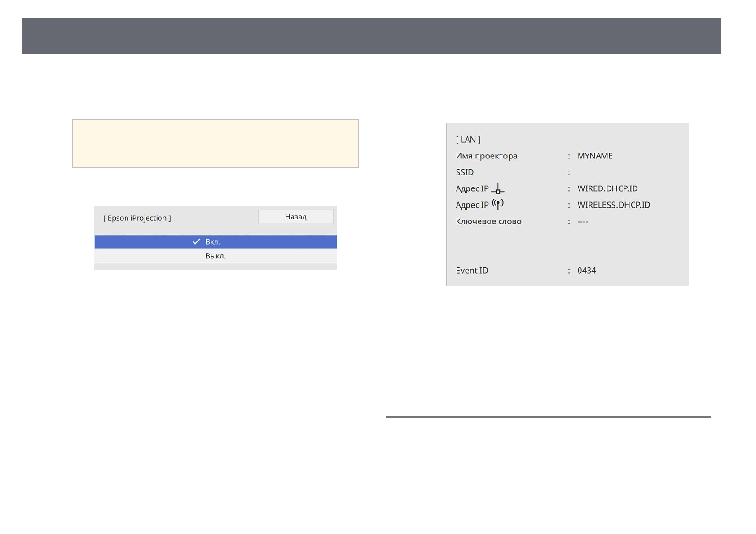The image size is (756, 534).
Task: Select the MYNAME projector name value
Action: (x=595, y=156)
